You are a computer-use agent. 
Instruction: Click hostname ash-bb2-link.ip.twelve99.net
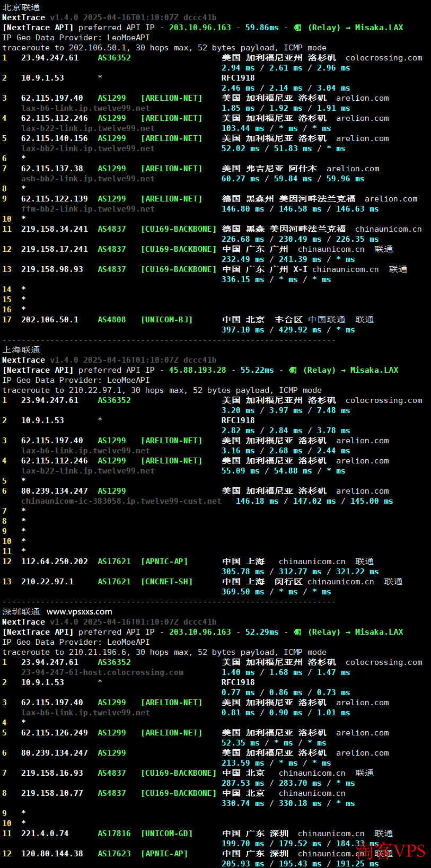click(88, 179)
